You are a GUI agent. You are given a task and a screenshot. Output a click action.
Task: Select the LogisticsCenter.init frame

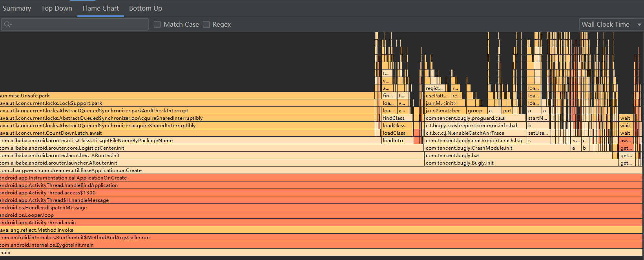pyautogui.click(x=212, y=148)
